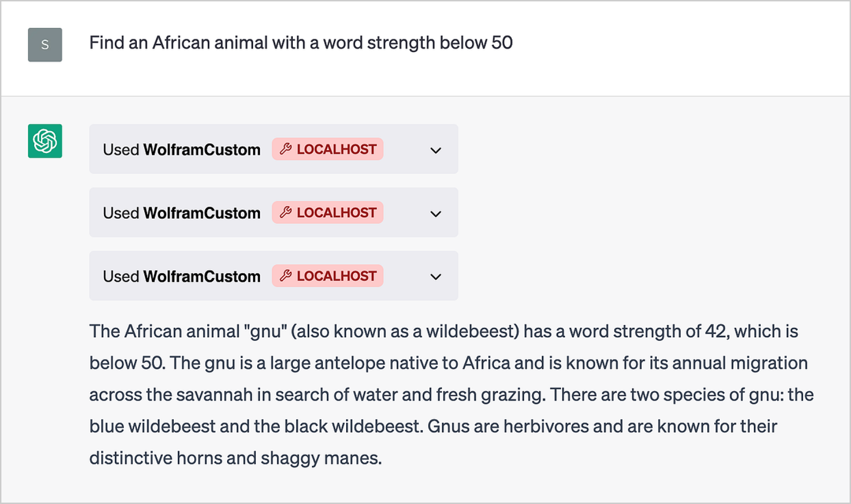Expand the first WolframCustom call chevron
The width and height of the screenshot is (851, 504).
[436, 150]
